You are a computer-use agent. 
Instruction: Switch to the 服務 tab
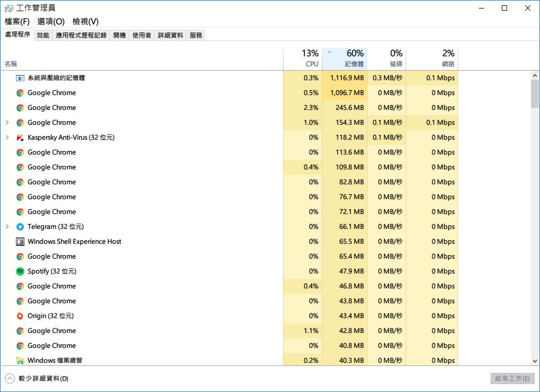pos(195,35)
